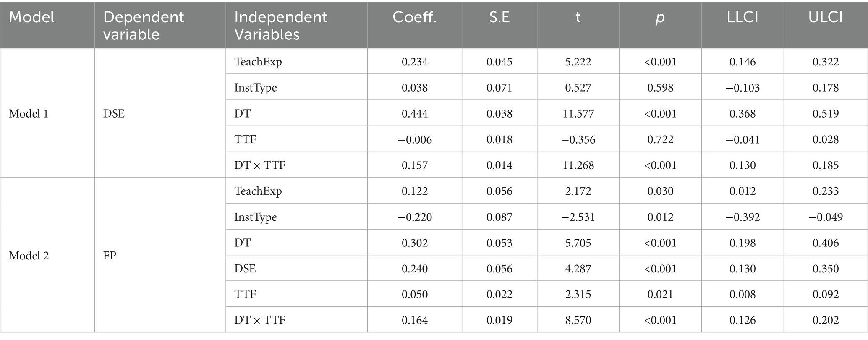Select the coefficient value 0.302
868x340 pixels.
click(414, 243)
